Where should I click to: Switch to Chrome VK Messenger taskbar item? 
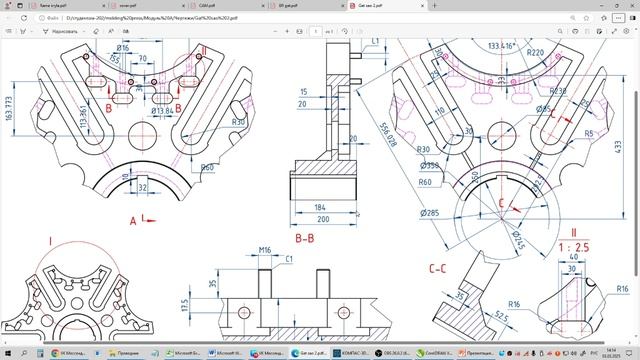click(68, 353)
